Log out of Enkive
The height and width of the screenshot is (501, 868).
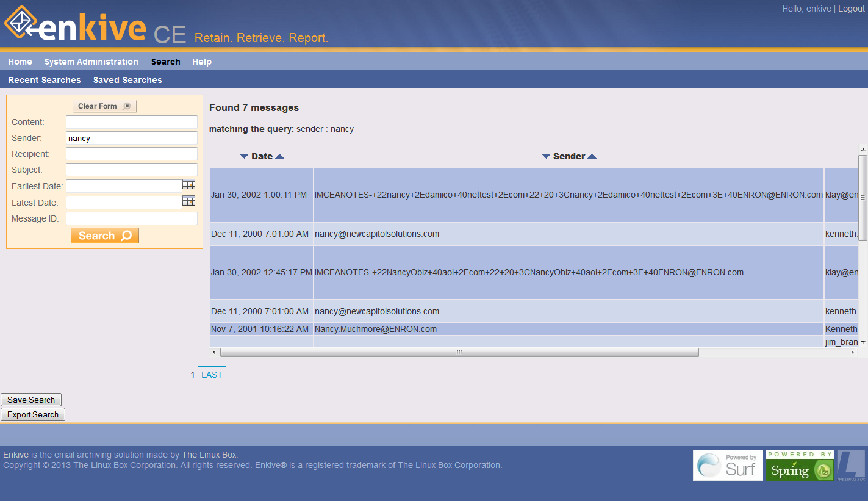click(x=852, y=8)
